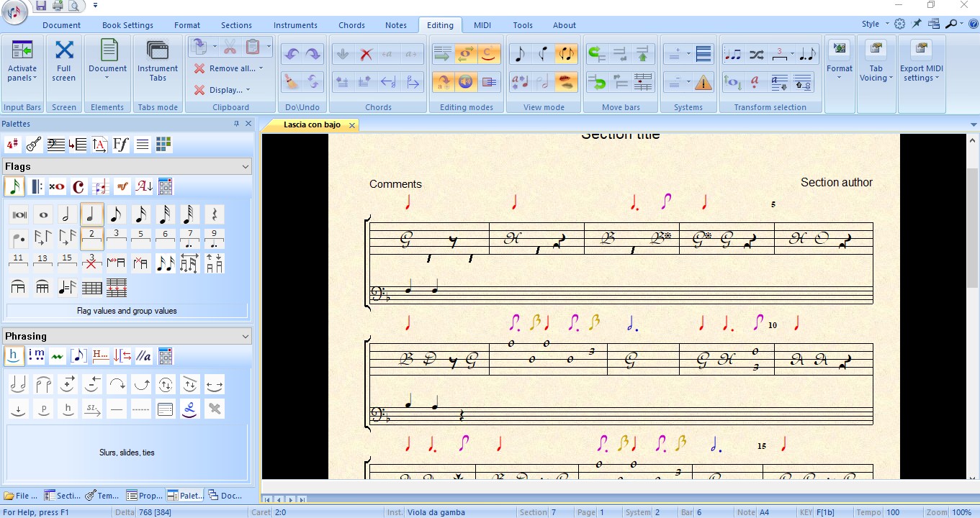Viewport: 980px width, 518px height.
Task: Select the eighth note flag in Flags palette
Action: coord(116,214)
